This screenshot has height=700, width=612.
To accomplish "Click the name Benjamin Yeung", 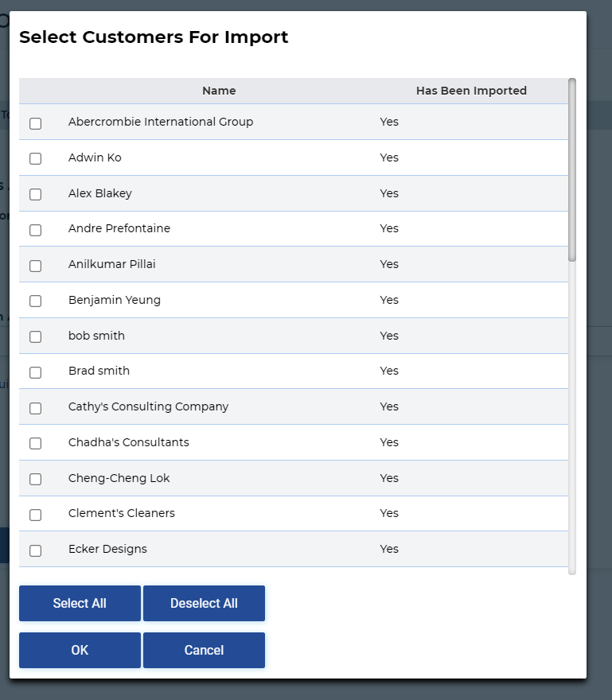I will (x=115, y=300).
